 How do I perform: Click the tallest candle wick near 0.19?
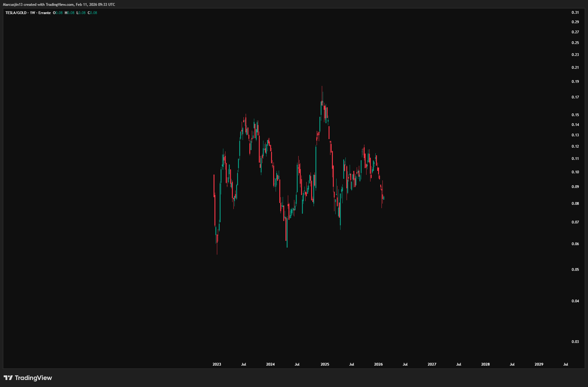(322, 92)
